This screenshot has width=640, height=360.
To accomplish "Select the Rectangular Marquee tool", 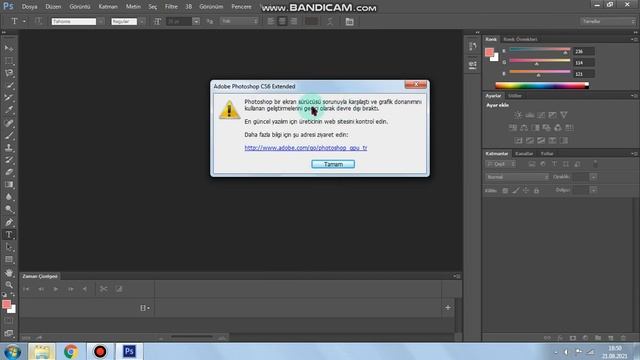I will click(9, 61).
